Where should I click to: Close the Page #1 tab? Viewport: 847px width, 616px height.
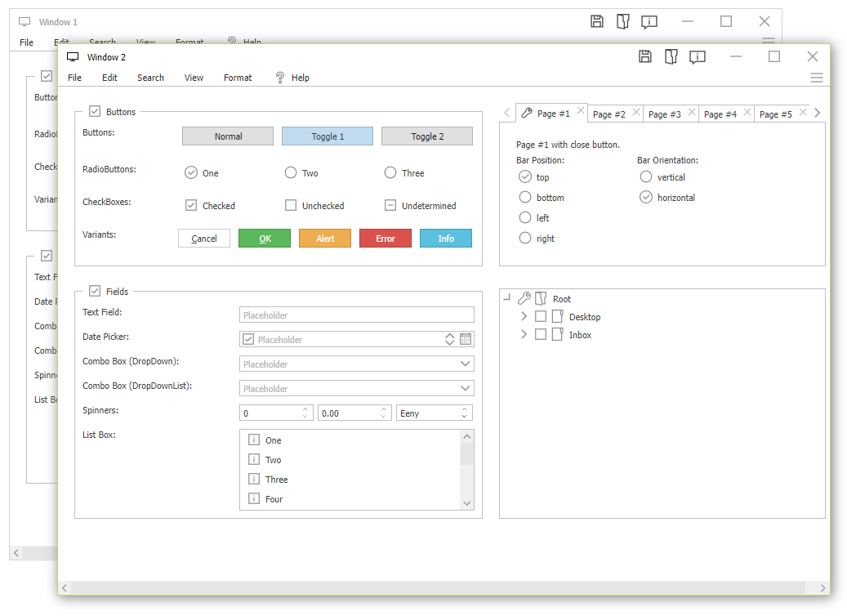[x=581, y=110]
